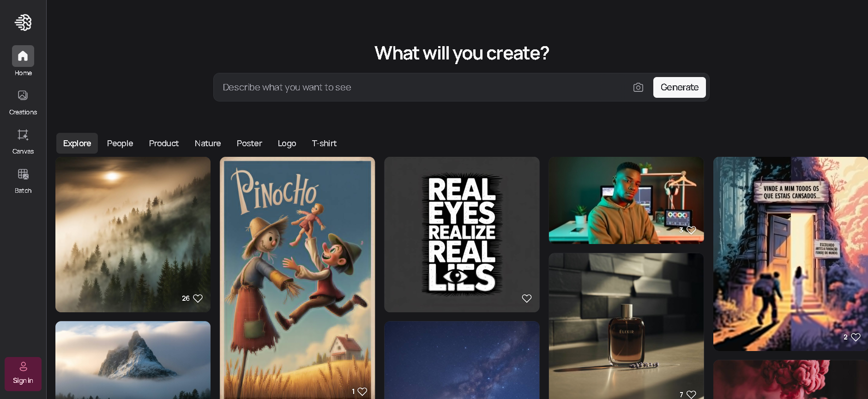Open the T-shirt category tab
The height and width of the screenshot is (399, 868).
[x=324, y=143]
